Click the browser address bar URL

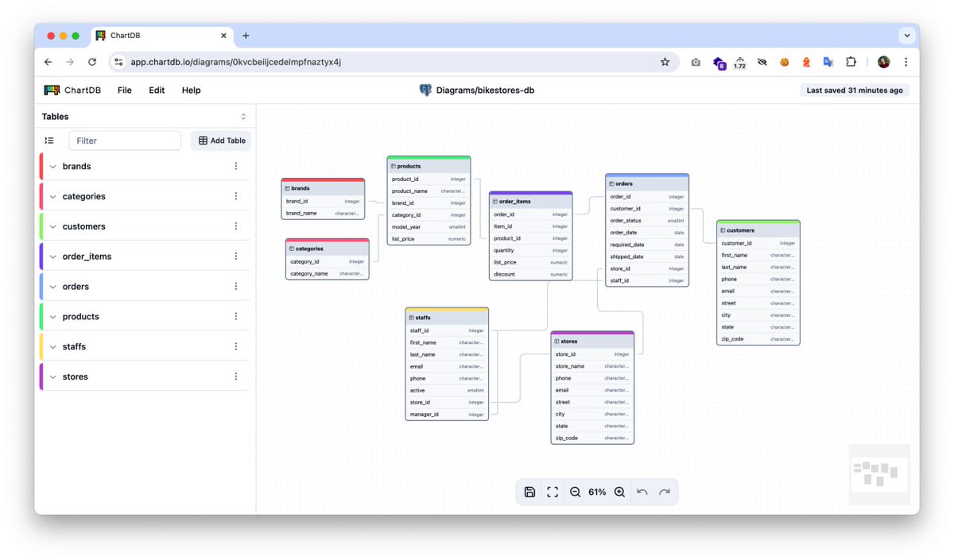point(236,62)
